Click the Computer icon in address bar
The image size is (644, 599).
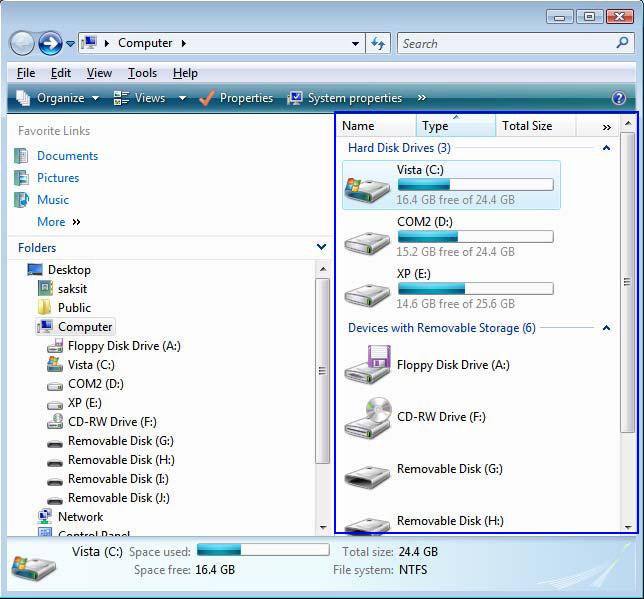89,43
